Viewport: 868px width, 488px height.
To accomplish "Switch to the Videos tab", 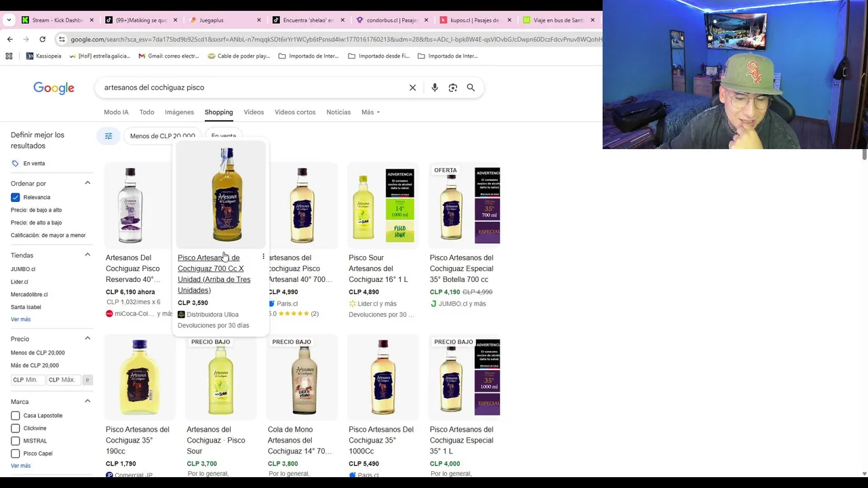I will [254, 112].
